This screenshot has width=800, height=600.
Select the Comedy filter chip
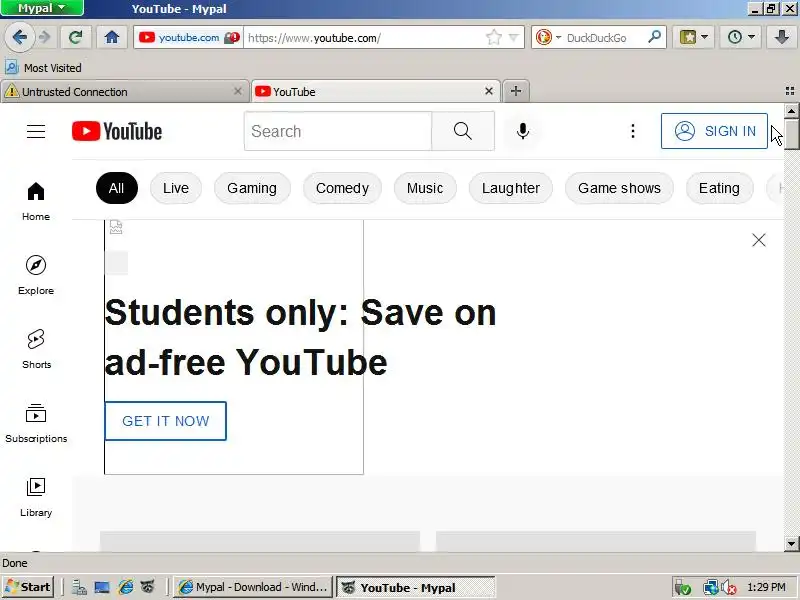[x=342, y=188]
